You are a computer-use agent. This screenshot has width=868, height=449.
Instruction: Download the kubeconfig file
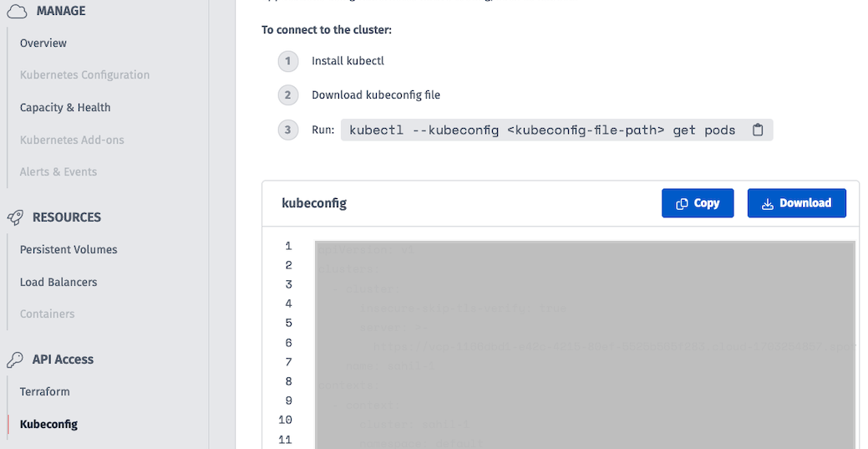pyautogui.click(x=797, y=203)
